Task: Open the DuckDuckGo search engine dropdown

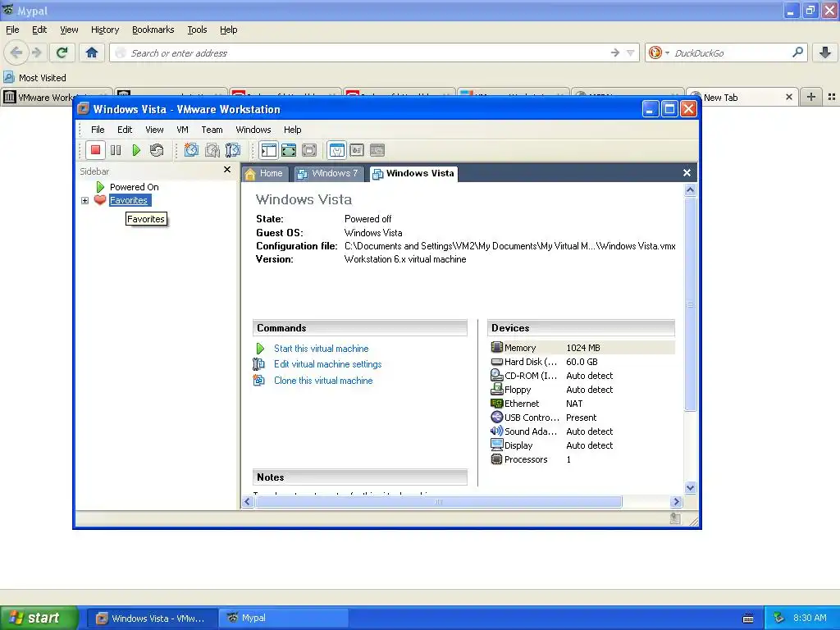Action: [x=659, y=53]
